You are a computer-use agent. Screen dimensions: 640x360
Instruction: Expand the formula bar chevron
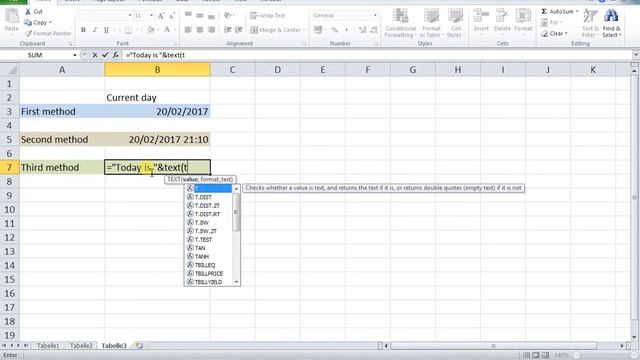point(636,54)
